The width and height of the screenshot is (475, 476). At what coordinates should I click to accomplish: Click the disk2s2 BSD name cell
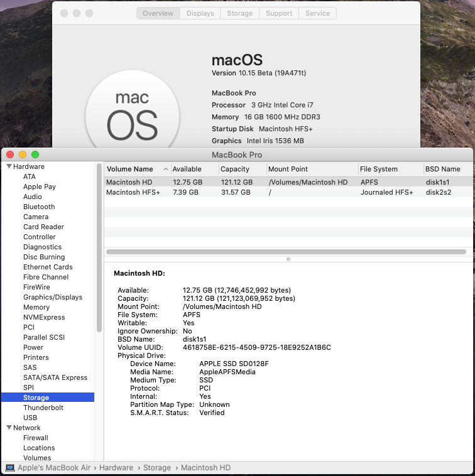[x=439, y=192]
